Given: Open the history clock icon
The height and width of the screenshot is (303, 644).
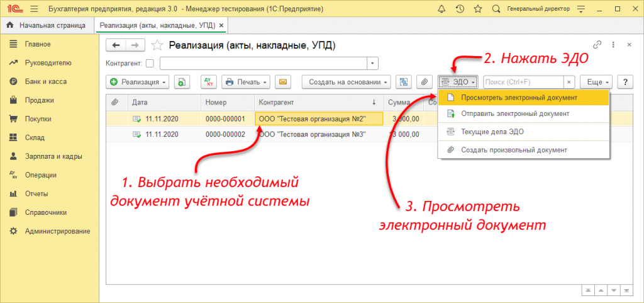Looking at the screenshot, I should point(460,9).
